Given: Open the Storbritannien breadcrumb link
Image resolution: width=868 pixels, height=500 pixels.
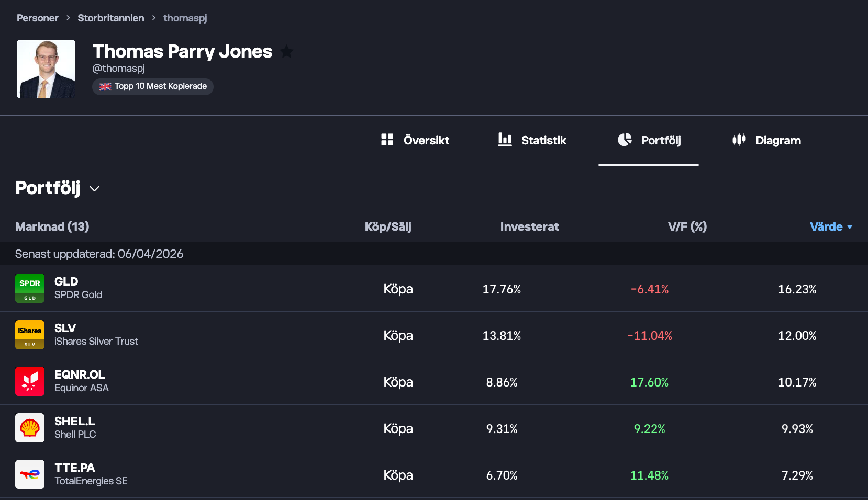Looking at the screenshot, I should [x=111, y=18].
